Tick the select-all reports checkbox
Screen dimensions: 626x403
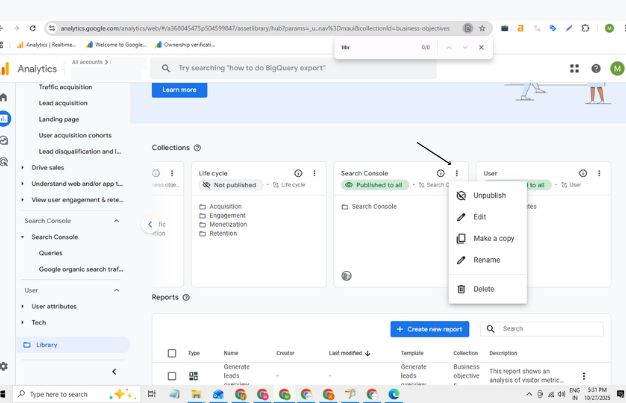point(172,353)
